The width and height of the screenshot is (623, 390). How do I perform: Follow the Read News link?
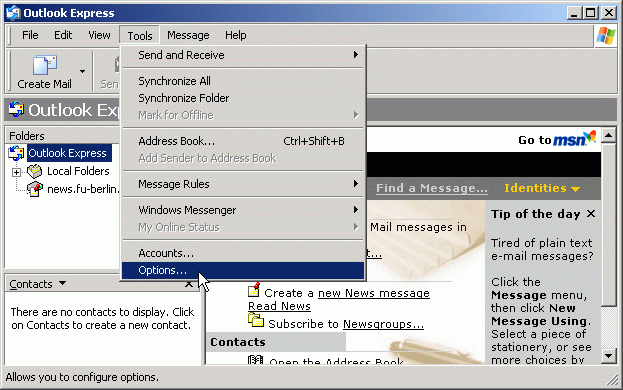point(279,306)
